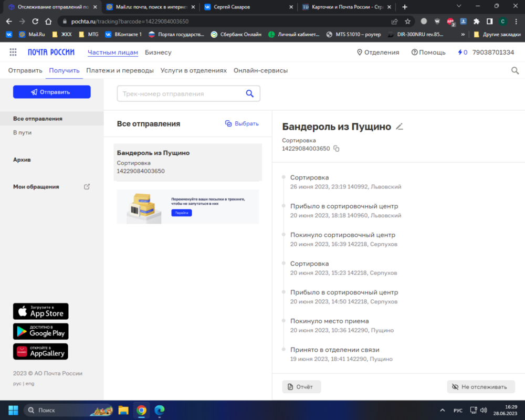Open the site search magnifier icon
525x420 pixels.
tap(515, 70)
